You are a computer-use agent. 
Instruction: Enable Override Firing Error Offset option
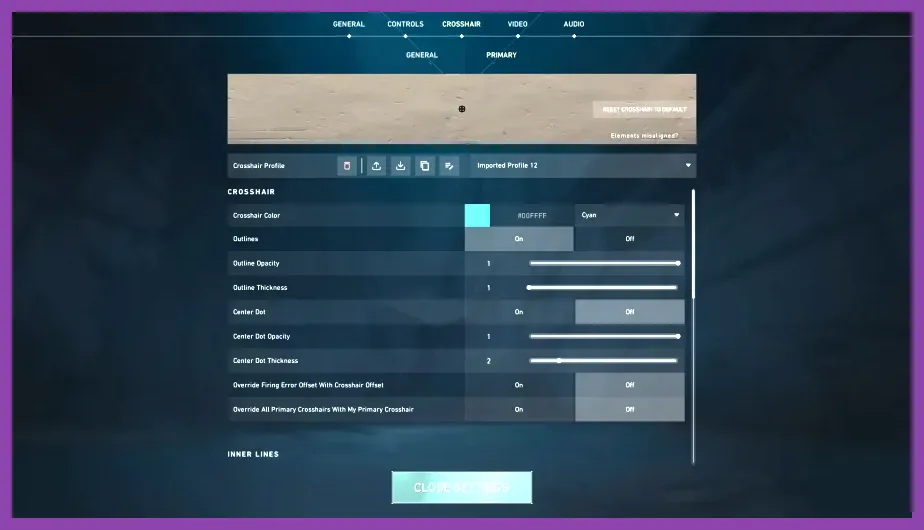tap(519, 385)
